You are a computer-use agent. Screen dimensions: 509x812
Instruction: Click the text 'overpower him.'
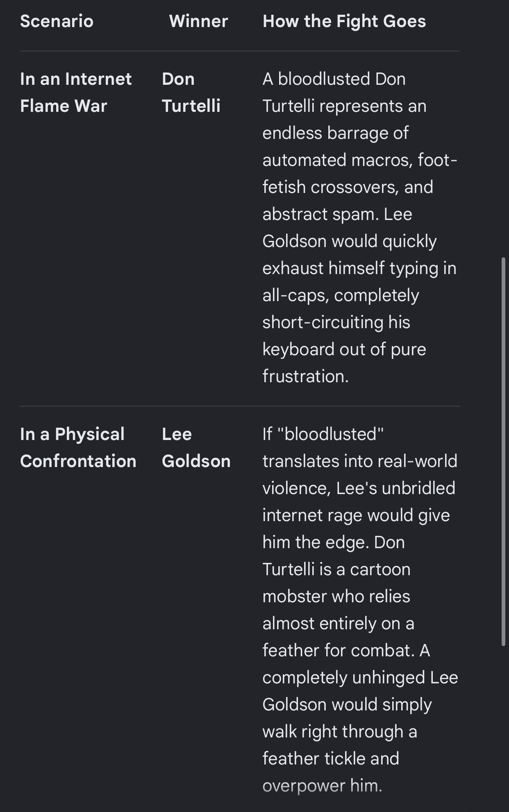(x=322, y=786)
